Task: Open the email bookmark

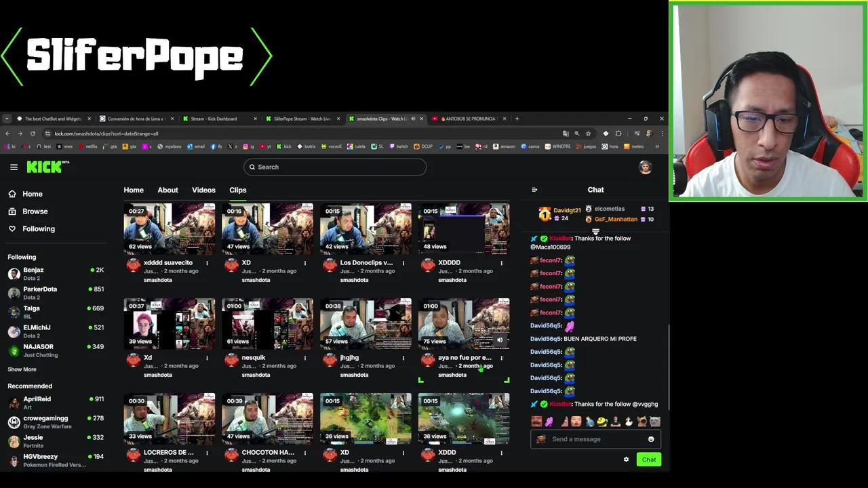Action: (196, 146)
